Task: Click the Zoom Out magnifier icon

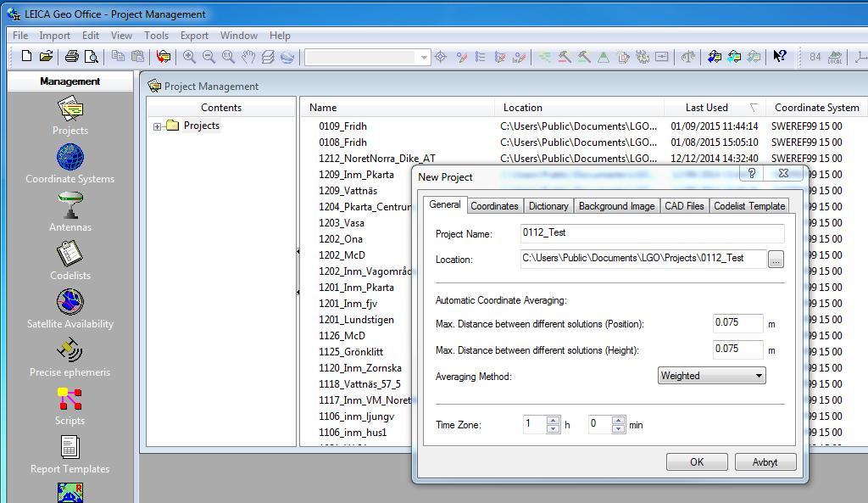Action: (x=209, y=57)
